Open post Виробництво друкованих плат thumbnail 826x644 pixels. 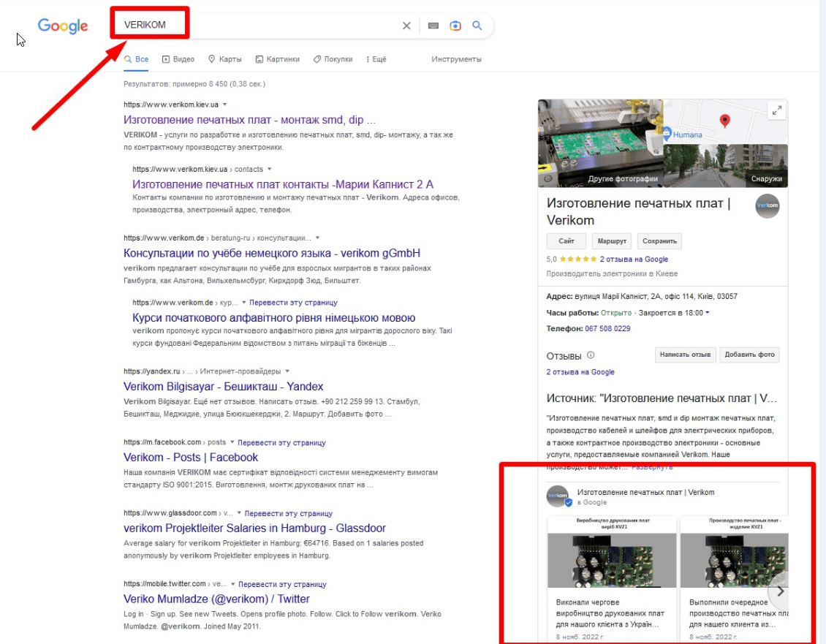click(x=612, y=552)
